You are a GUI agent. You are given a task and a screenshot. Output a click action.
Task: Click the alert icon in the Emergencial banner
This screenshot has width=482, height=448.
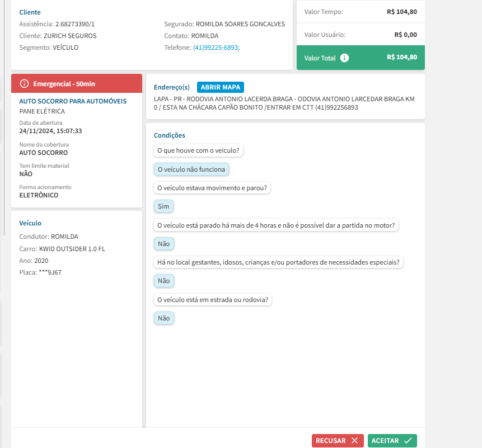24,83
